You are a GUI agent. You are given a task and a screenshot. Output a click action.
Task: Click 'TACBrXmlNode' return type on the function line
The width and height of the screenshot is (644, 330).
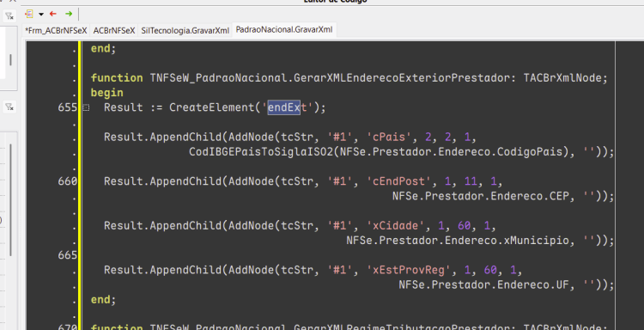click(562, 77)
